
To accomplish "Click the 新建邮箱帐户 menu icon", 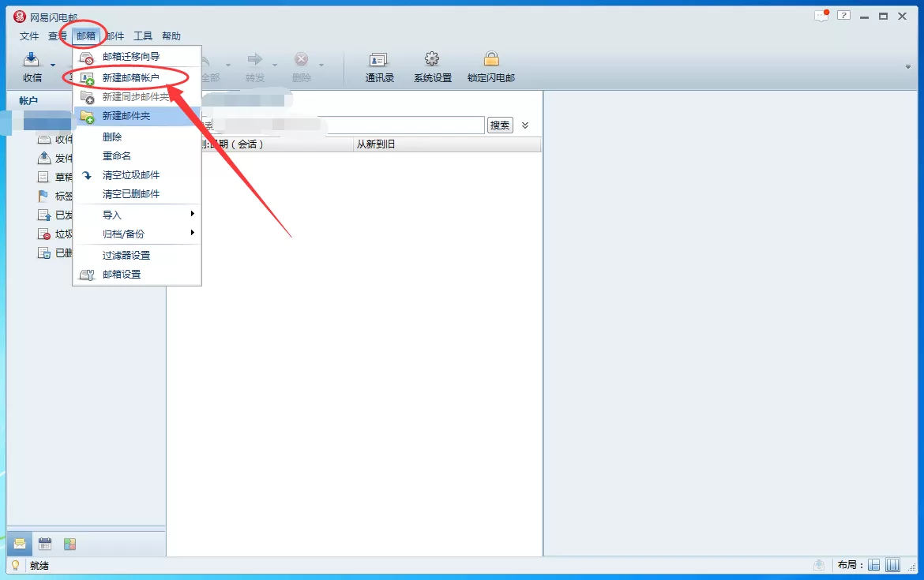I will 87,78.
